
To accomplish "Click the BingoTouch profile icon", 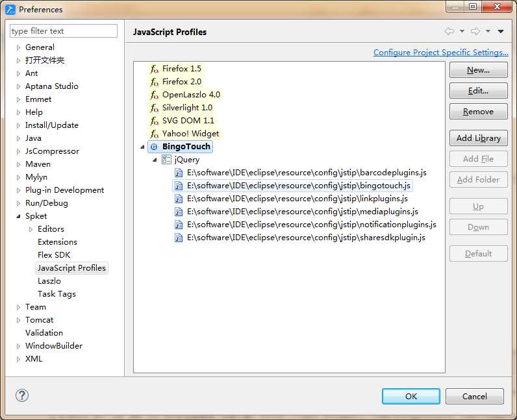I will point(154,147).
